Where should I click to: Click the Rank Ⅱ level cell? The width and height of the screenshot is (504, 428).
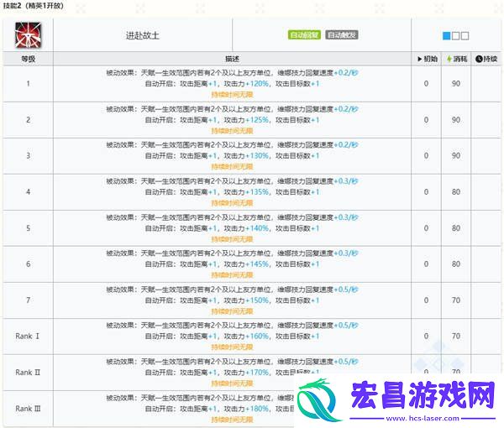click(28, 373)
